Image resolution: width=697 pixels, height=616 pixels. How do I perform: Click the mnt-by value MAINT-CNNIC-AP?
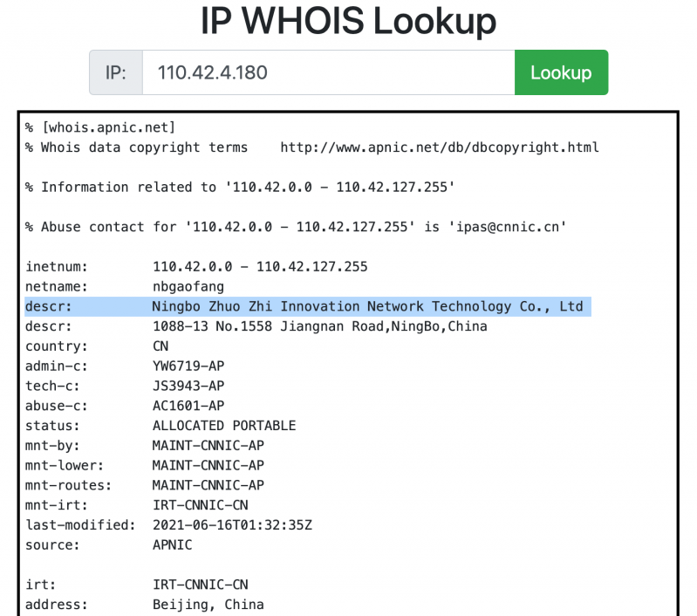[x=208, y=446]
